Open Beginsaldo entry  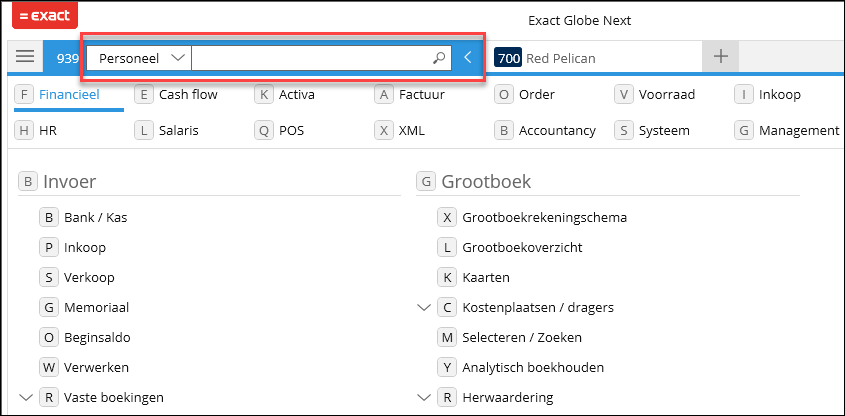(x=97, y=338)
